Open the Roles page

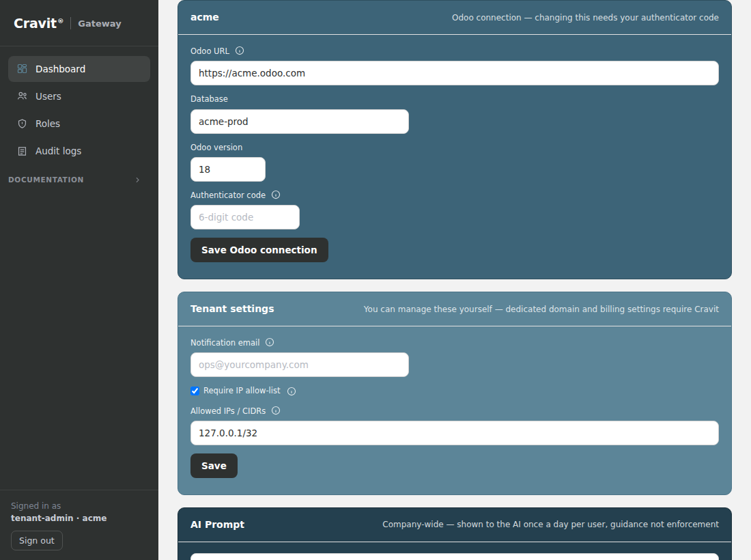79,124
